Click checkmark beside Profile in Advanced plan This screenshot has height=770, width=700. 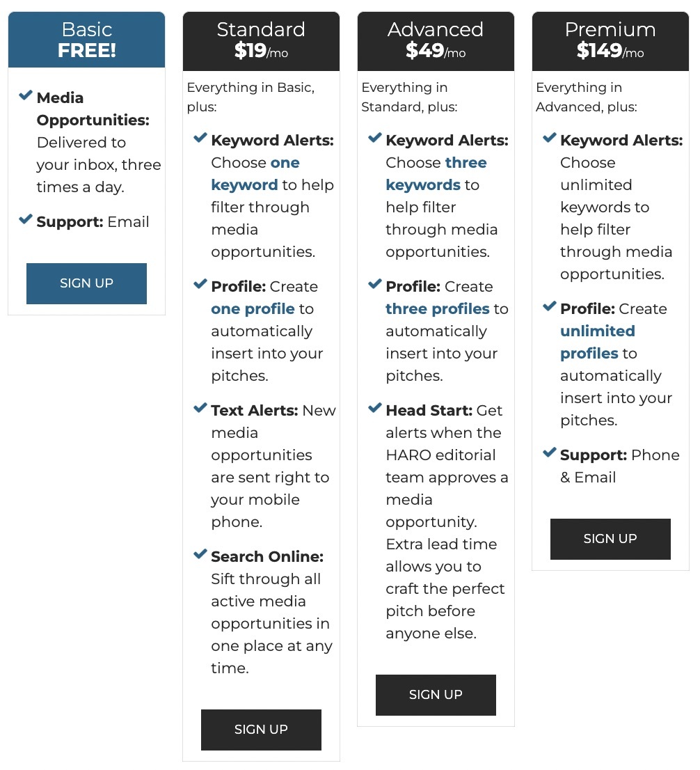(374, 283)
